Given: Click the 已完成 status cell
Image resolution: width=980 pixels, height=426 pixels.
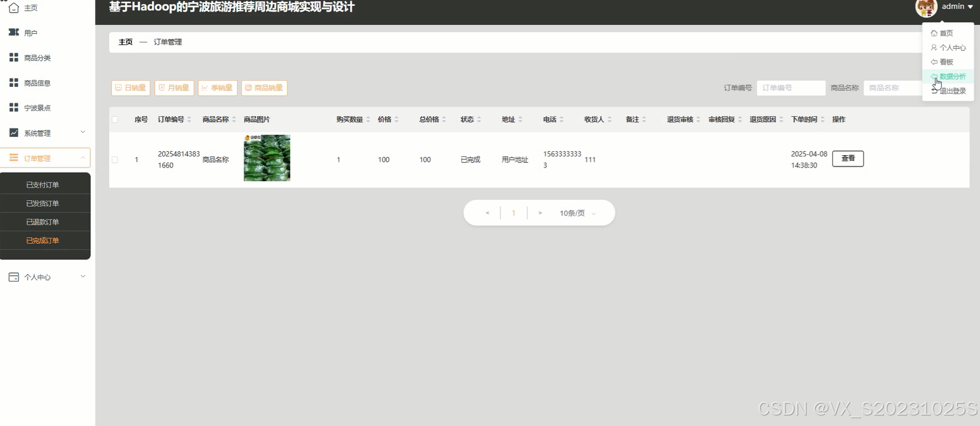Looking at the screenshot, I should point(470,160).
